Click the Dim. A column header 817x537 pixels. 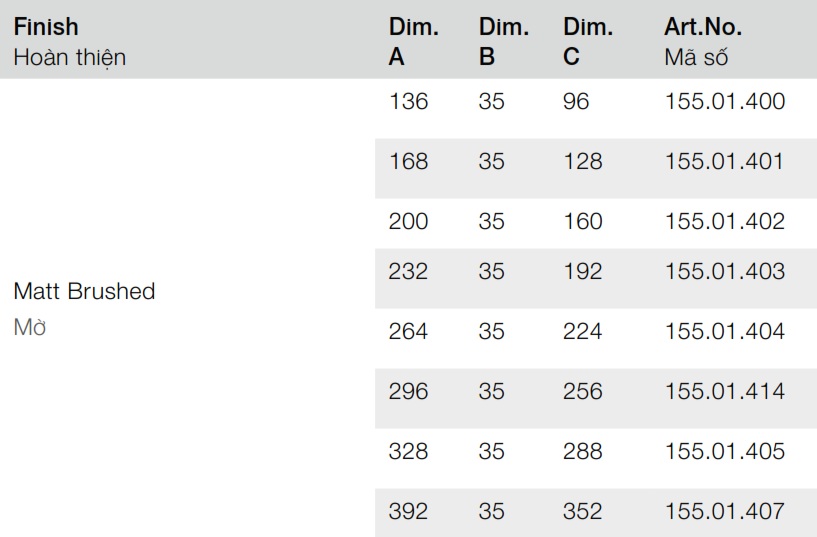pos(413,41)
